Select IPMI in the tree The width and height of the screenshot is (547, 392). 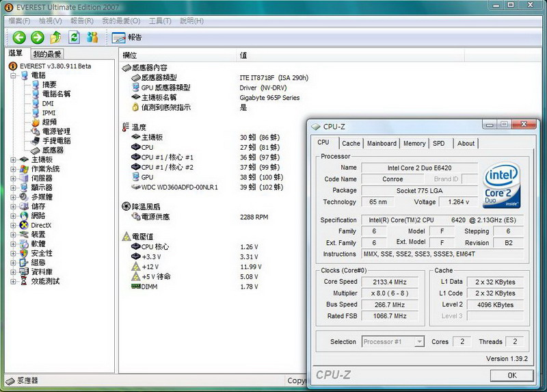click(49, 113)
